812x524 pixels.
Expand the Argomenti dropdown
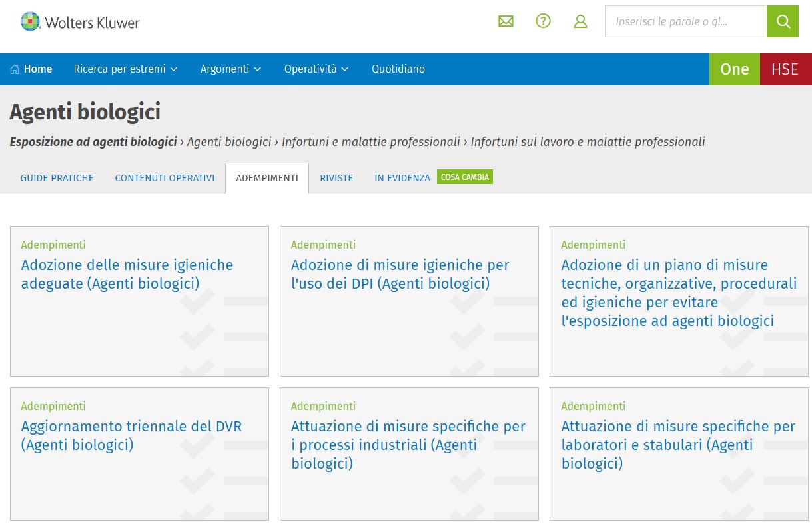coord(230,69)
